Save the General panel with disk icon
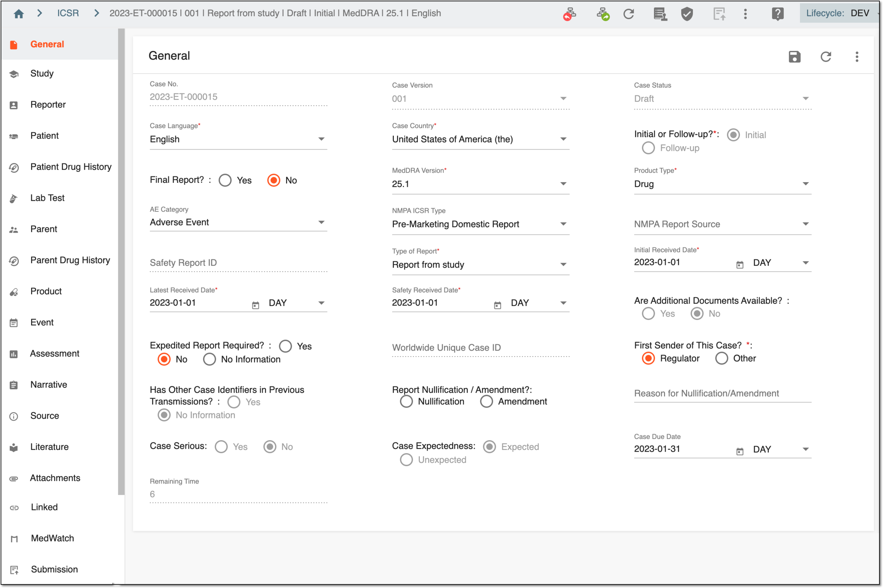 pos(794,56)
